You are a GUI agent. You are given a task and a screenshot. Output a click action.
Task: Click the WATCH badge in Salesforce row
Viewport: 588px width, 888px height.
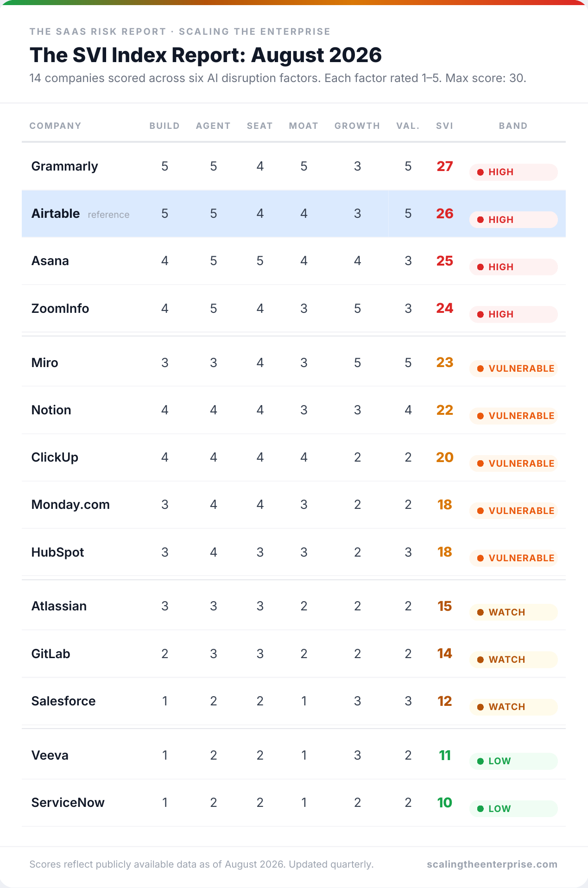click(513, 707)
